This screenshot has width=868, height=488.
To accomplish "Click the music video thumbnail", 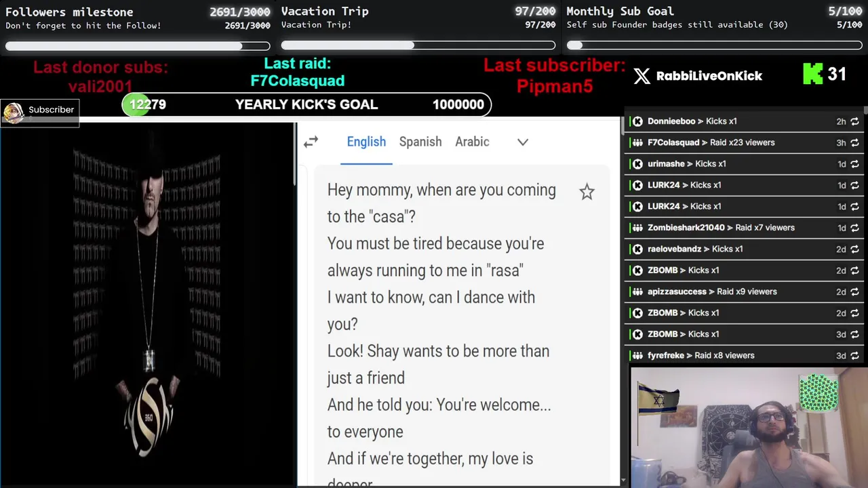I will [x=147, y=304].
